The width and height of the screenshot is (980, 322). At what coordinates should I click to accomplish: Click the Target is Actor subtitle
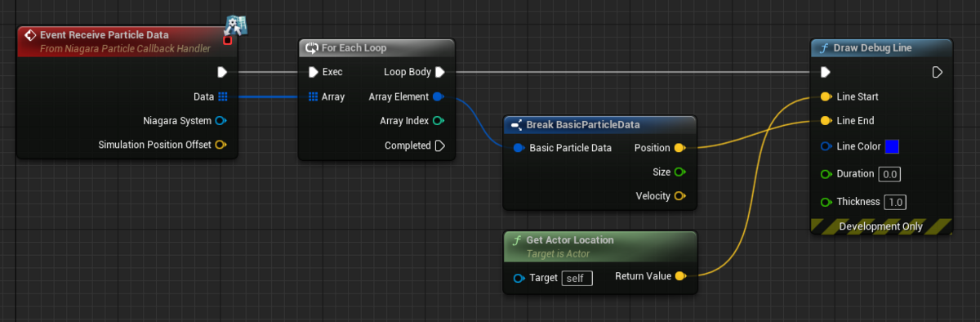coord(559,254)
